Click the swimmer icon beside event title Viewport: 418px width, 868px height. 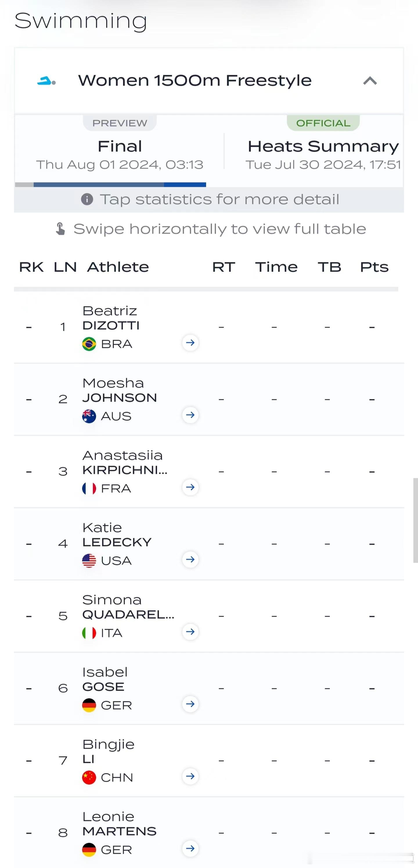46,81
